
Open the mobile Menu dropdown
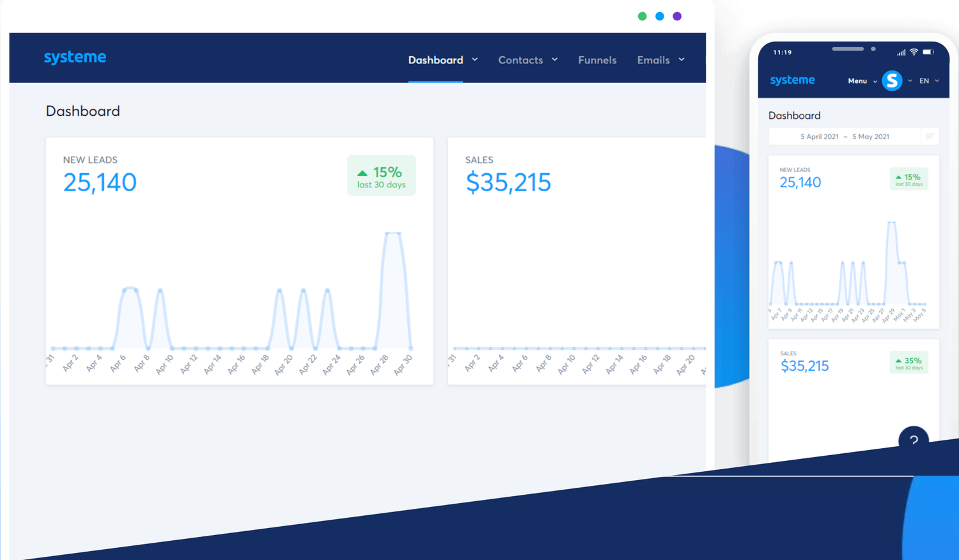tap(862, 81)
